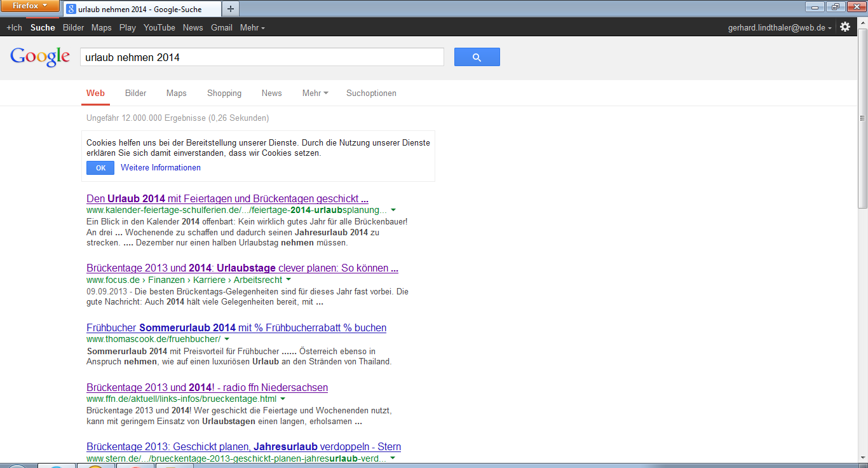Open account menu gerhard.lindthaler@web.de
This screenshot has width=868, height=468.
point(780,27)
